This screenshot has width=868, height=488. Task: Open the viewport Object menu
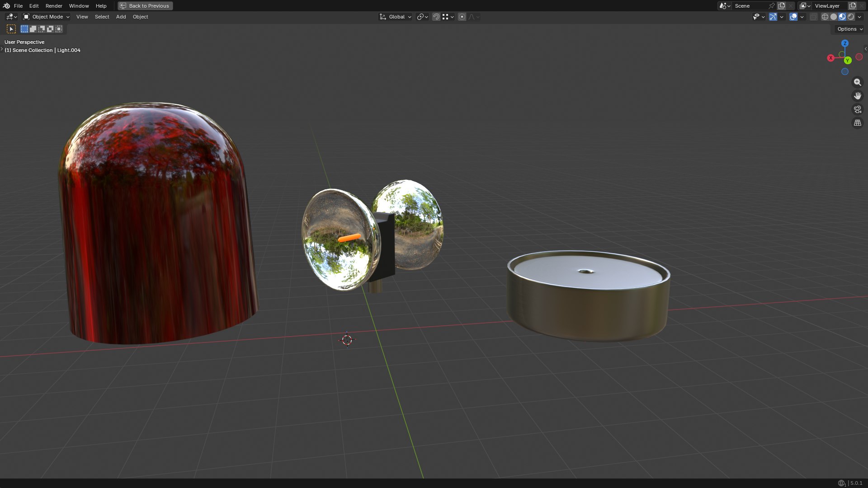coord(140,17)
